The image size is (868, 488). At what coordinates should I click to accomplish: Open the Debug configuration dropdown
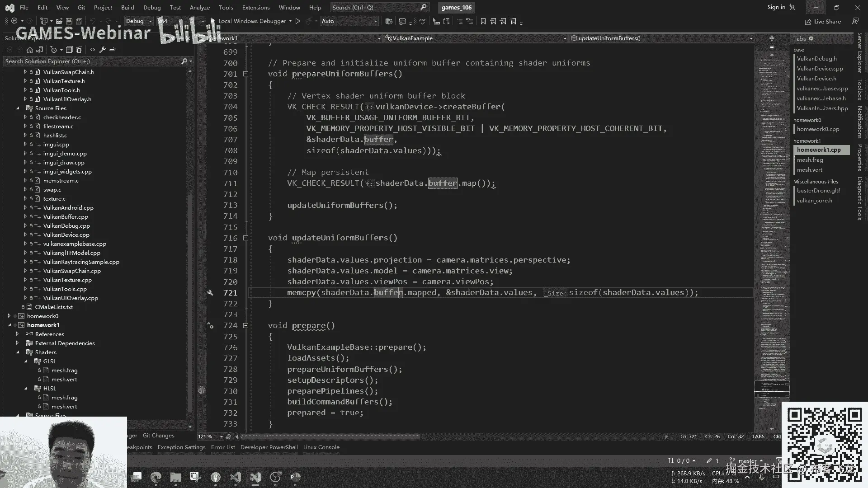coord(139,21)
